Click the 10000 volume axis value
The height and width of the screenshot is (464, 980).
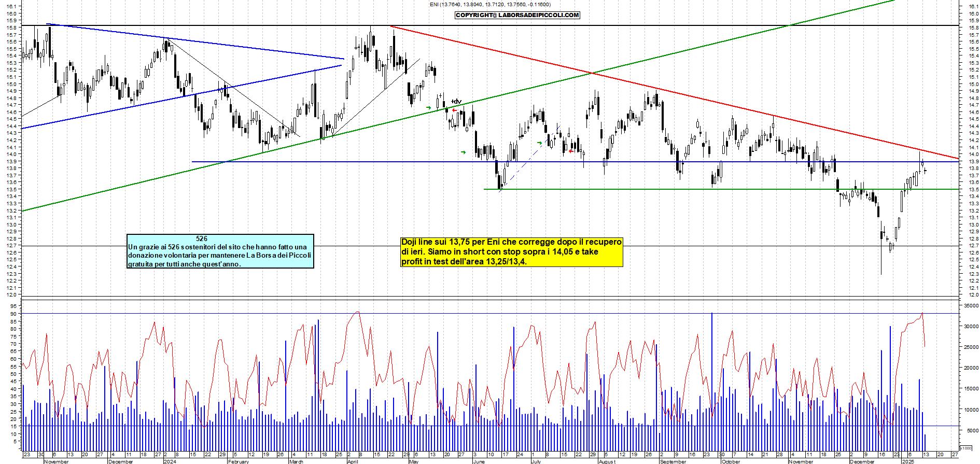[971, 410]
